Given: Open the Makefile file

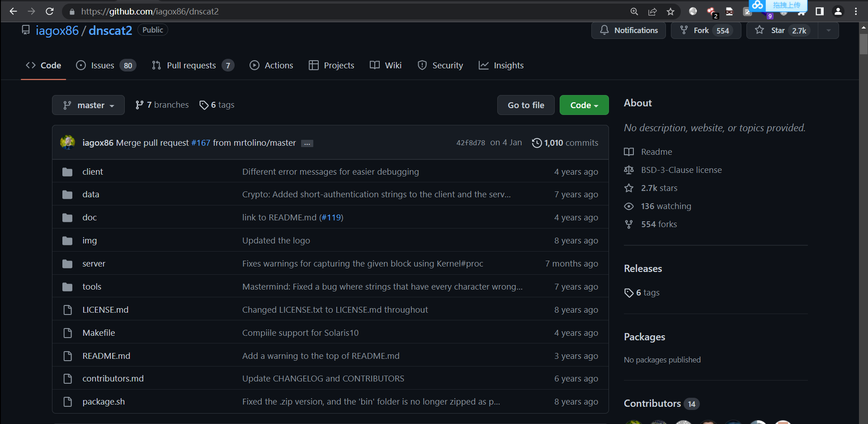Looking at the screenshot, I should coord(99,333).
